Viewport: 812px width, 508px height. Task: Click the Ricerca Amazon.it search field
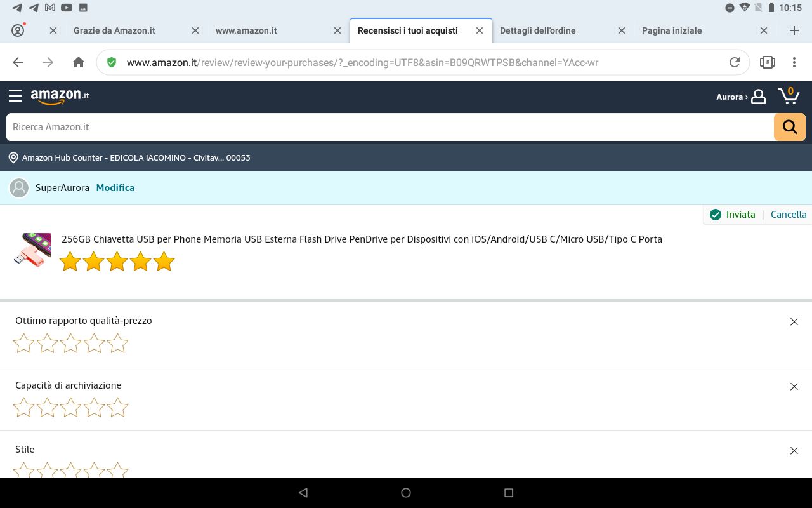click(x=390, y=127)
